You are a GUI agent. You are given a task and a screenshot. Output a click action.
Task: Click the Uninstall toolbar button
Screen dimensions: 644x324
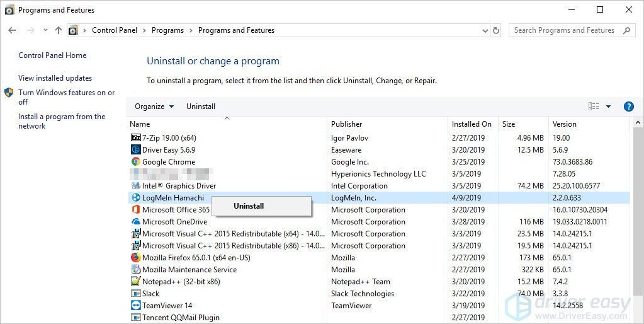click(201, 107)
